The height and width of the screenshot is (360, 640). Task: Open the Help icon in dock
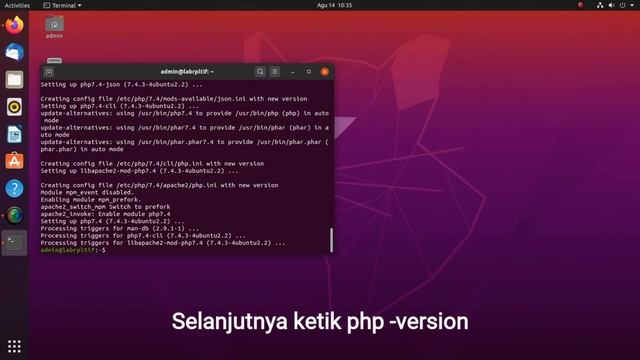tap(14, 189)
